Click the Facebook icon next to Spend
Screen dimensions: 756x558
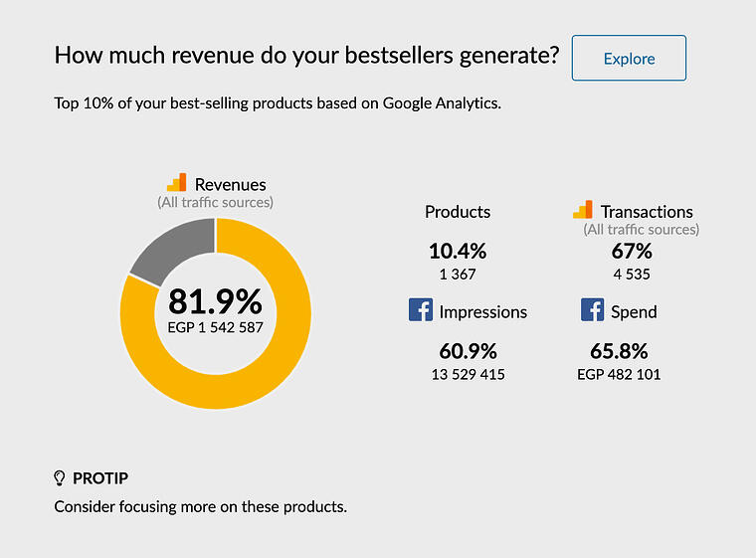coord(593,310)
